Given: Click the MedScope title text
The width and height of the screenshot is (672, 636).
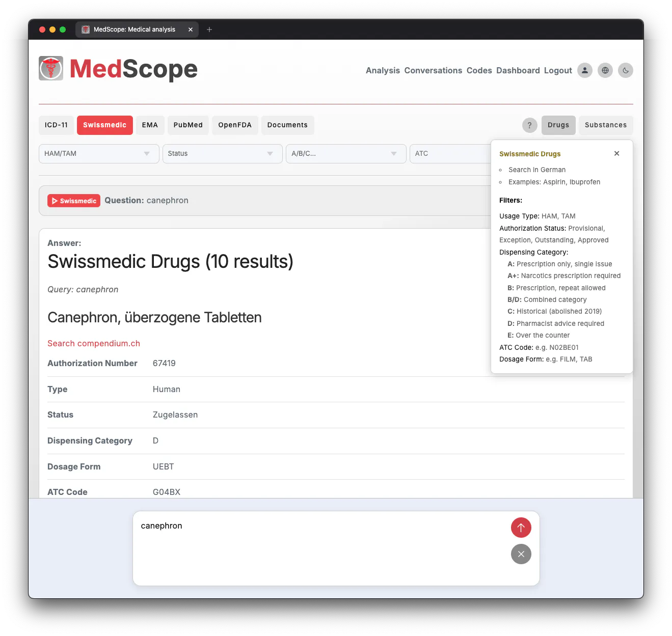Looking at the screenshot, I should click(x=133, y=69).
